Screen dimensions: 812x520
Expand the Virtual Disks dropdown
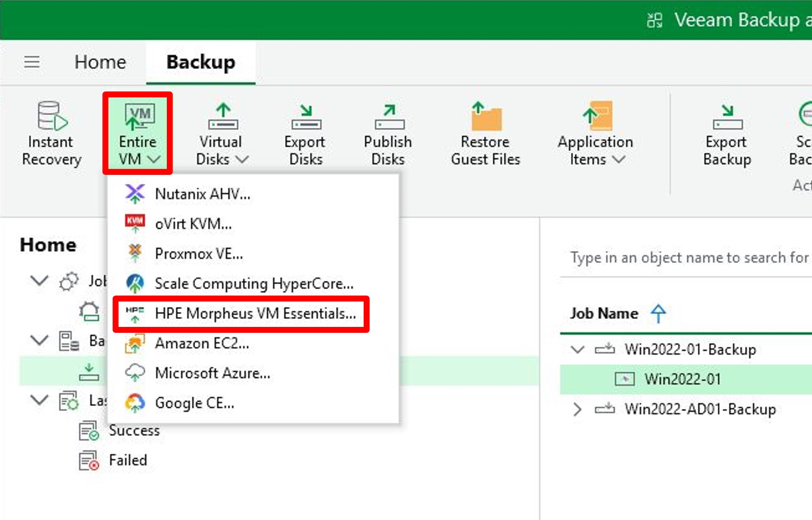pyautogui.click(x=222, y=133)
